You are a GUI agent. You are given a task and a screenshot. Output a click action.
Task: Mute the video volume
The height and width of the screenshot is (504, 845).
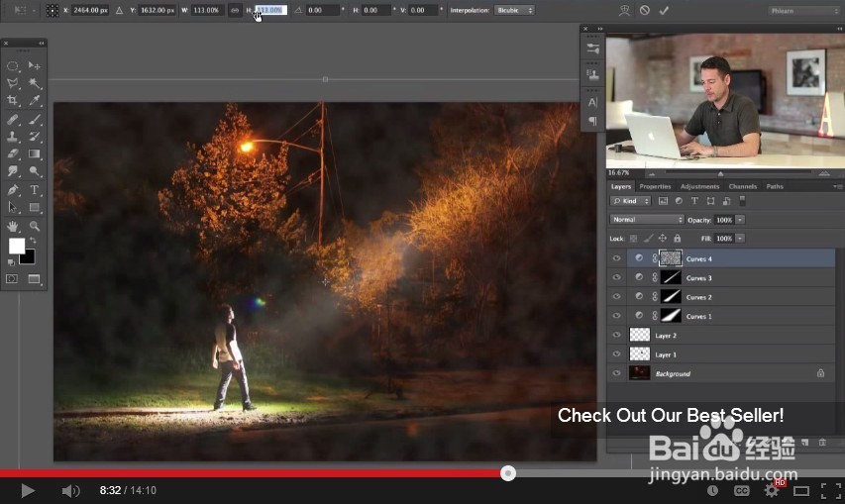[x=70, y=490]
